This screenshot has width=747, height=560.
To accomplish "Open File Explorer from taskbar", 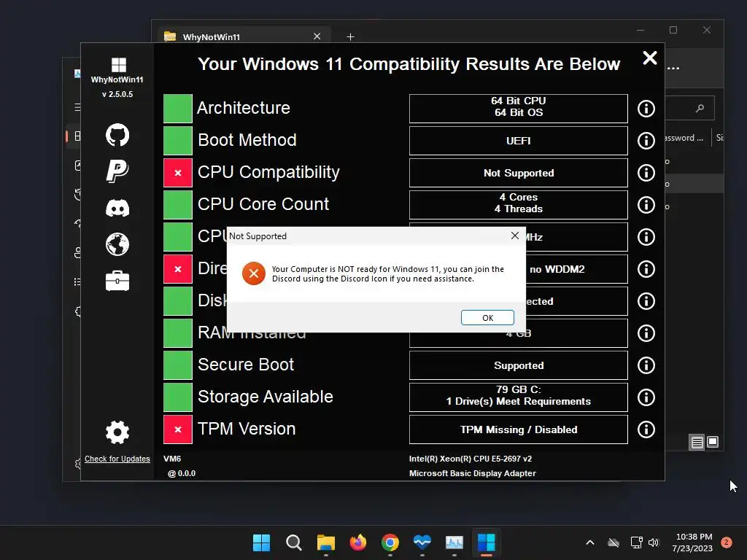I will click(326, 542).
